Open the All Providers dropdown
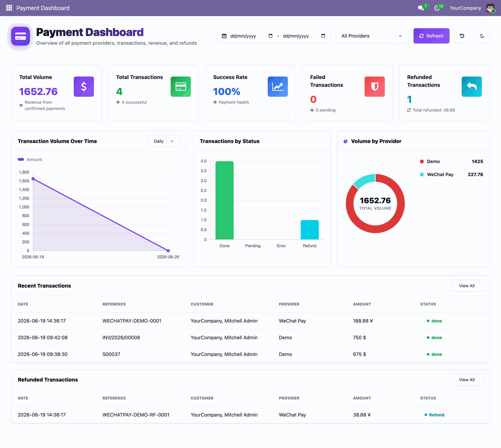The height and width of the screenshot is (448, 501). pos(372,36)
